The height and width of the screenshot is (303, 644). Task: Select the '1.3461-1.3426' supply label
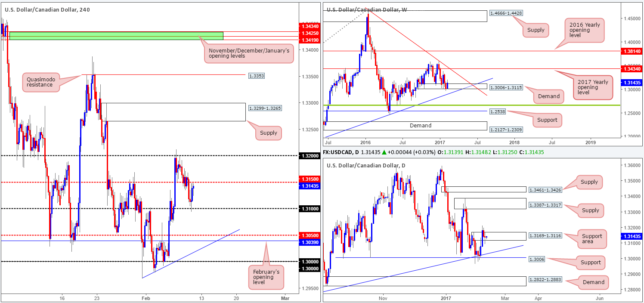tap(545, 189)
